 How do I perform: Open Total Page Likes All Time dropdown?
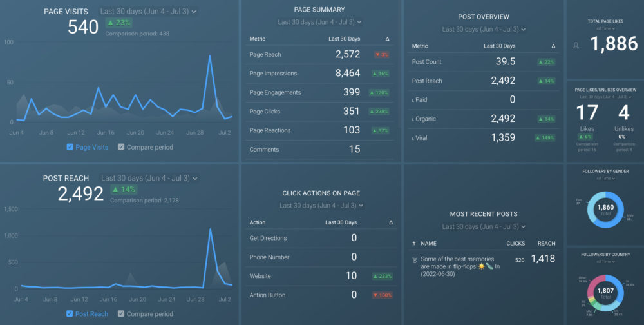605,28
